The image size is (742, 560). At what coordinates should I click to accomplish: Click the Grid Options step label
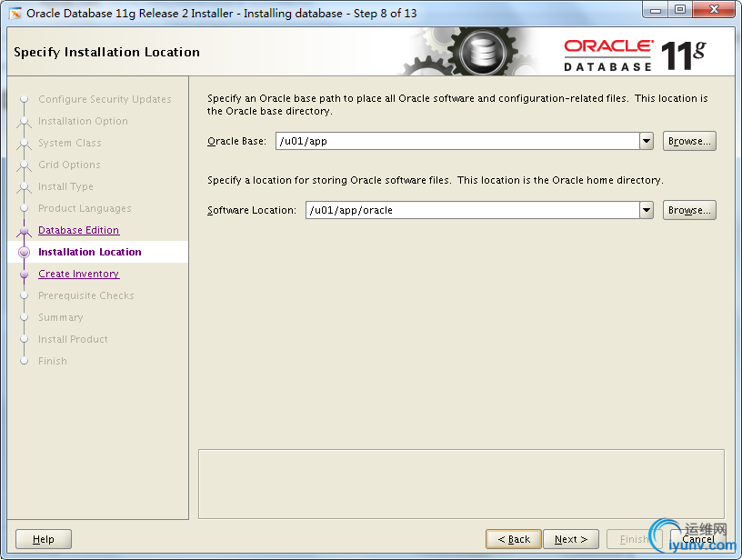(x=69, y=165)
